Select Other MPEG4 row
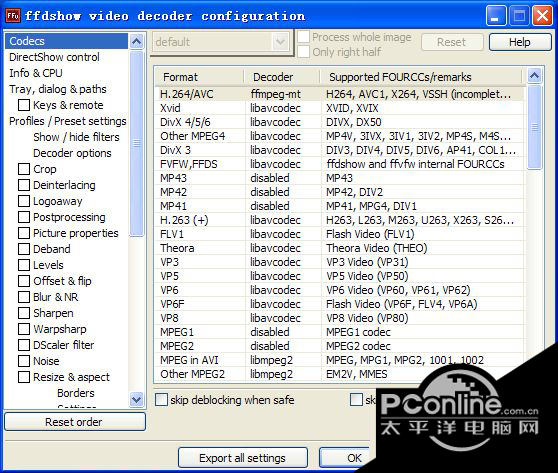Screen dimensions: 558x473 340,136
